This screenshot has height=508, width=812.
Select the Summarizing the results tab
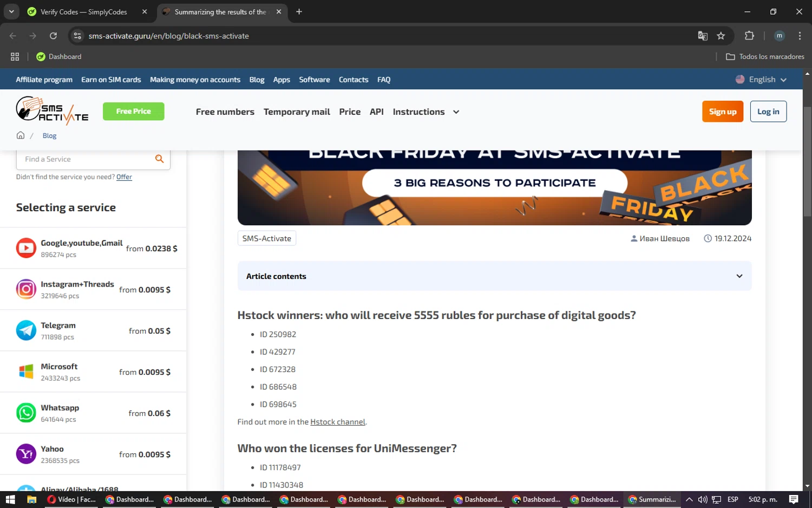pos(222,12)
